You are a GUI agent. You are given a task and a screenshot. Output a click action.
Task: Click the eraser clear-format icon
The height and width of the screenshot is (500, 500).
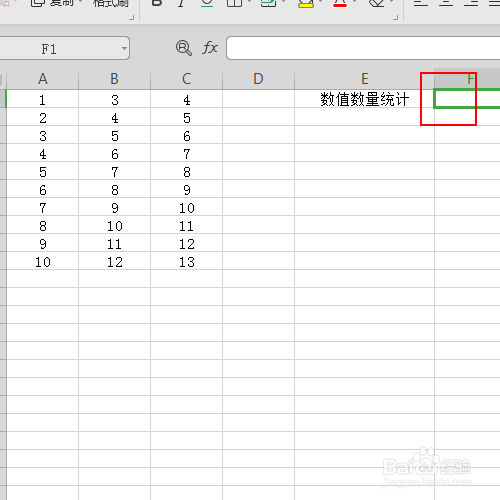coord(377,3)
